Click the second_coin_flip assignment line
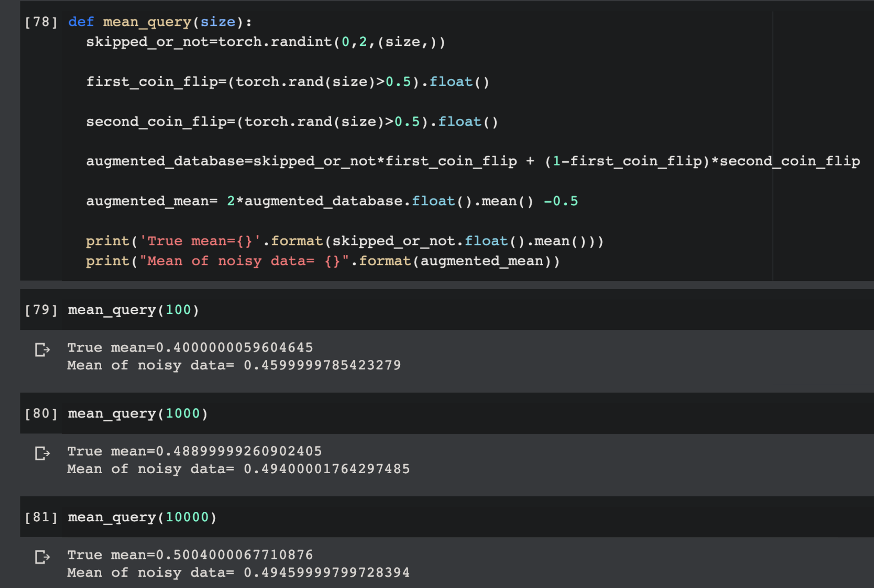 coord(292,121)
